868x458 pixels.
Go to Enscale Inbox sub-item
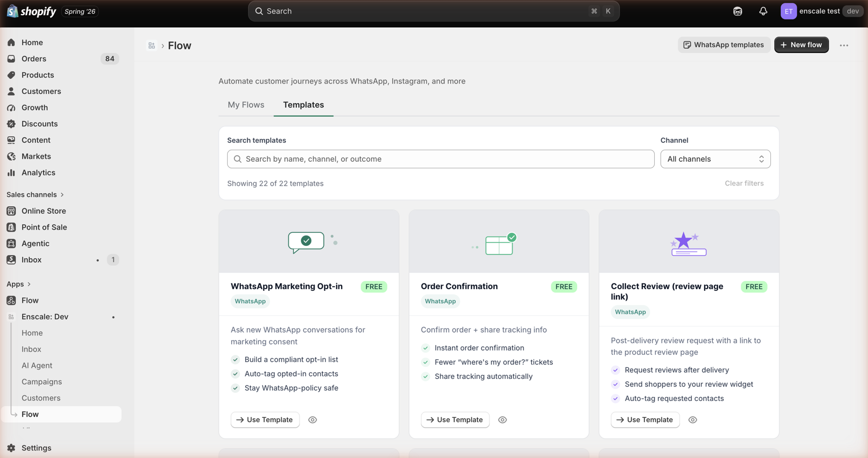(x=31, y=349)
